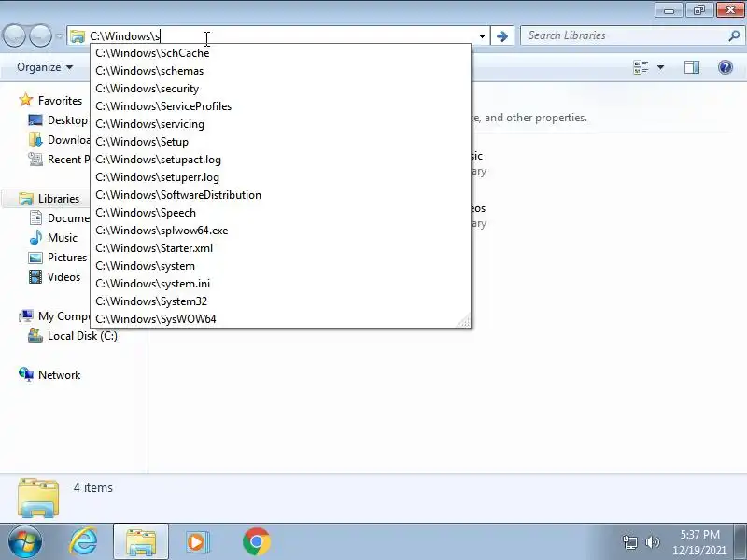Click the autocomplete list resize grip
This screenshot has width=747, height=560.
[x=464, y=322]
